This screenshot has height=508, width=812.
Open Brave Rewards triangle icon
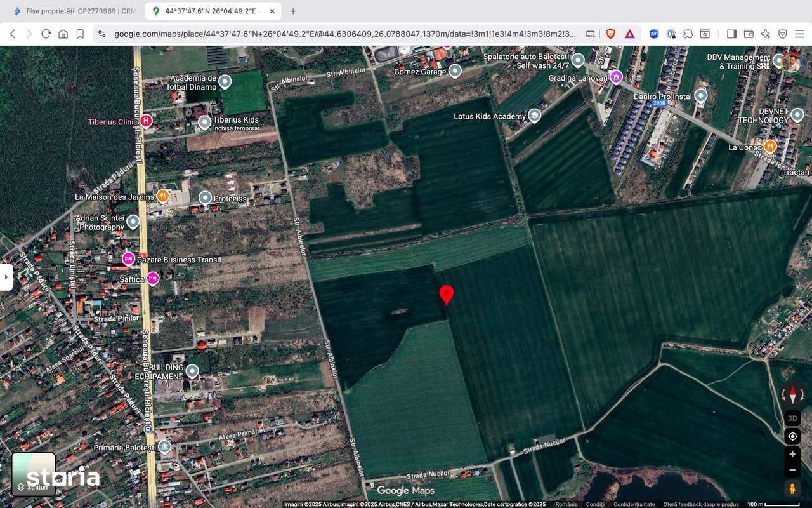(629, 34)
